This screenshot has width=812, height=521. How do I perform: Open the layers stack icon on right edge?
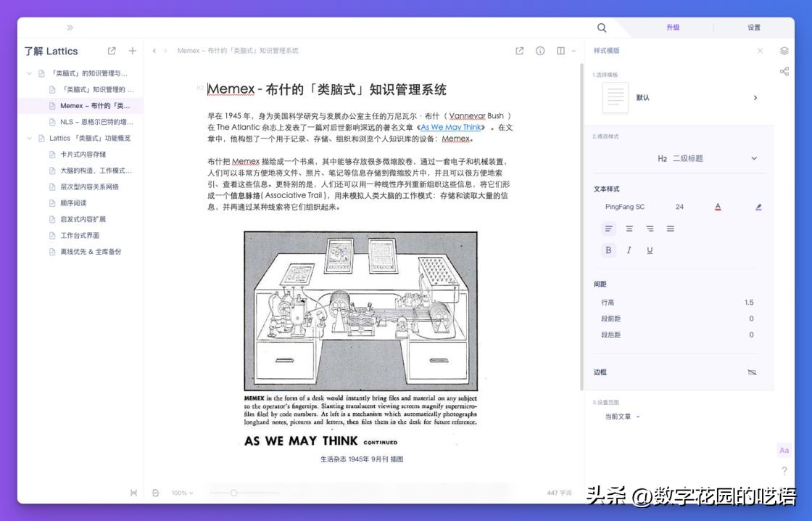(784, 51)
